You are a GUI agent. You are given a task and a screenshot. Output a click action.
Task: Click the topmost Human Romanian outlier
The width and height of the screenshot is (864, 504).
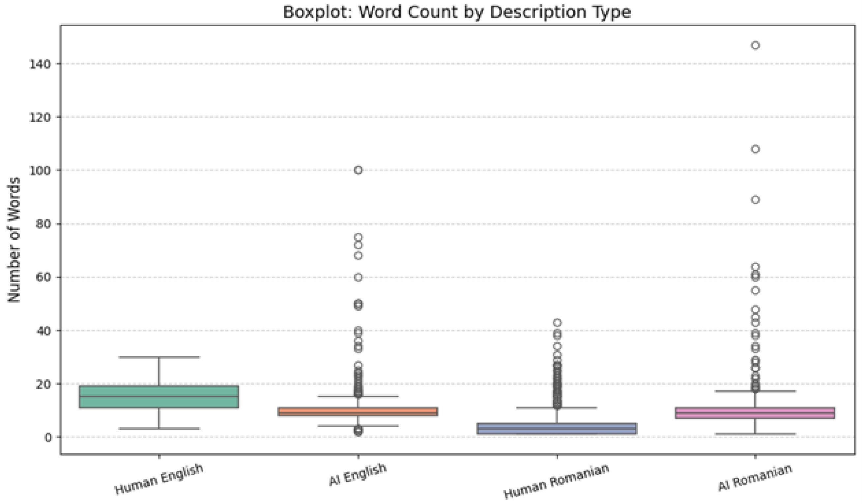click(x=557, y=323)
